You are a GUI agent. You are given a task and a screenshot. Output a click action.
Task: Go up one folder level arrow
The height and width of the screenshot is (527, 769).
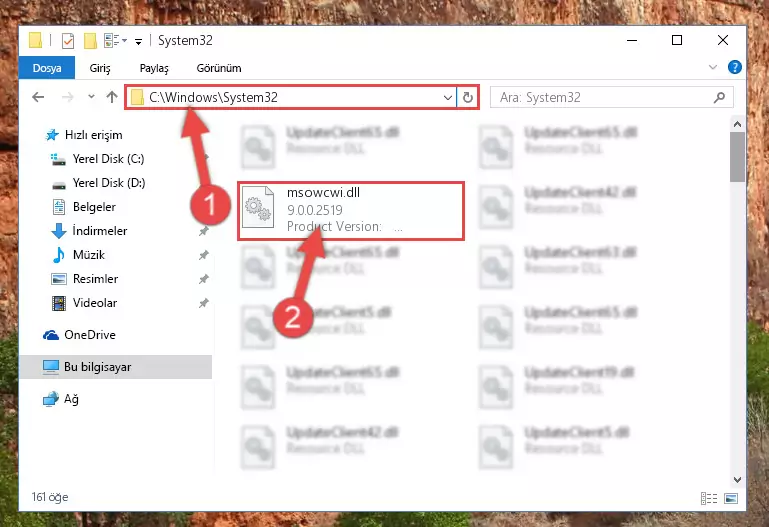point(112,97)
